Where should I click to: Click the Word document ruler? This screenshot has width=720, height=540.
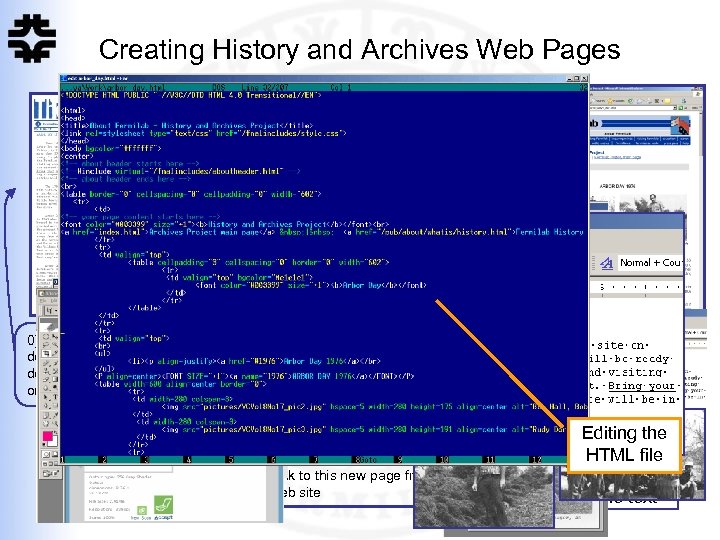pyautogui.click(x=636, y=287)
